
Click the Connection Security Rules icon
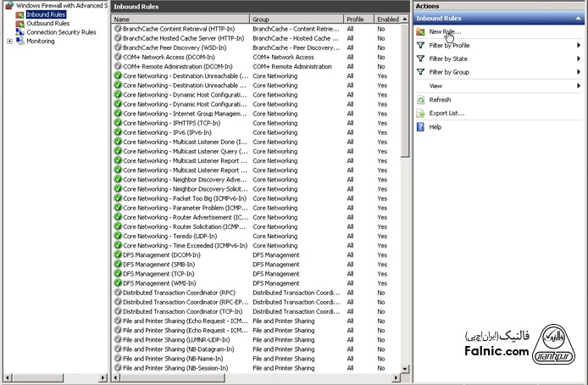click(19, 32)
